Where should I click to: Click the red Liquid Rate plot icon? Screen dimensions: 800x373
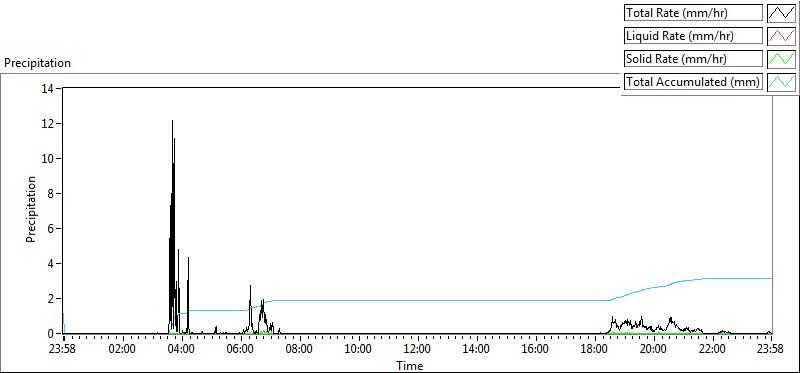[782, 36]
